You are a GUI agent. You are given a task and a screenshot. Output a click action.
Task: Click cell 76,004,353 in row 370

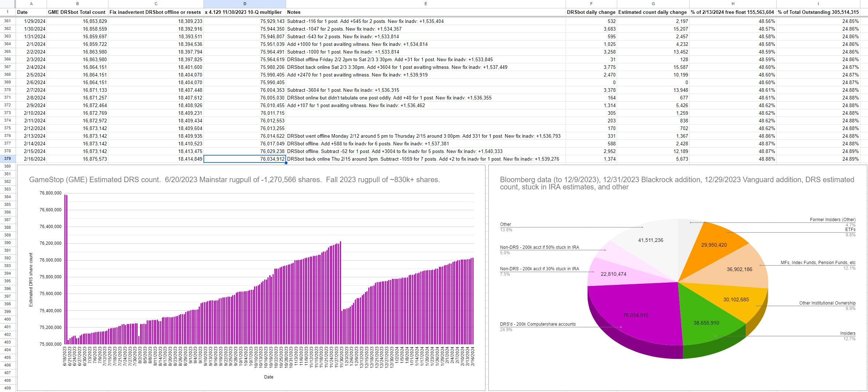[245, 90]
